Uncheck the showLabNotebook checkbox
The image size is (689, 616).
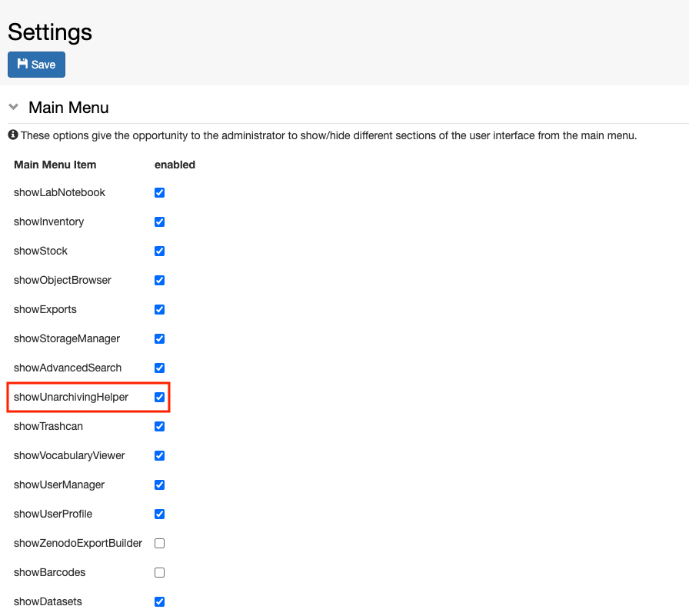pyautogui.click(x=159, y=192)
